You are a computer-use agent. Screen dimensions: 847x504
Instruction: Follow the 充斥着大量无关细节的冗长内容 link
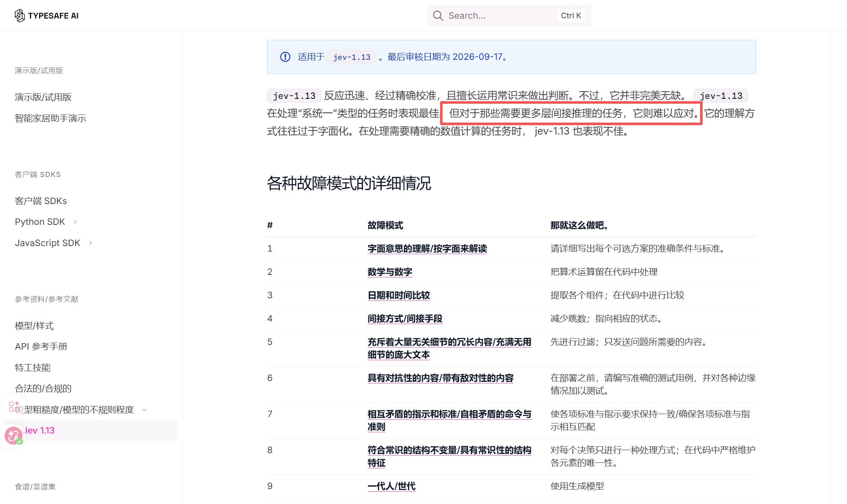pos(449,348)
